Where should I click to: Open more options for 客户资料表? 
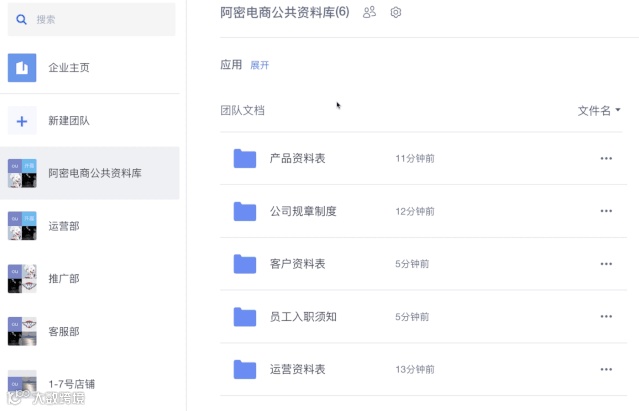[605, 264]
